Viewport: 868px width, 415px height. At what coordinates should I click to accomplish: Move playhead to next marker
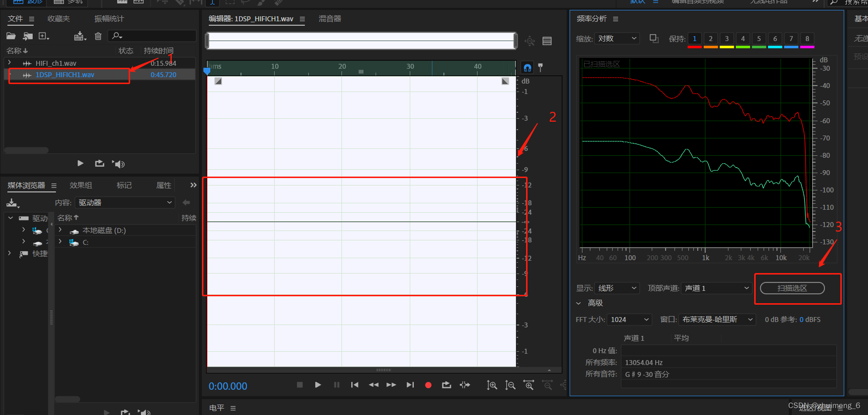(x=410, y=385)
